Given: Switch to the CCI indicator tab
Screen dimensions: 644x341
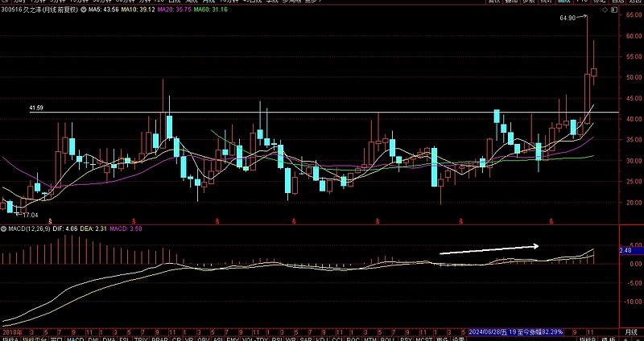Looking at the screenshot, I should [x=337, y=339].
